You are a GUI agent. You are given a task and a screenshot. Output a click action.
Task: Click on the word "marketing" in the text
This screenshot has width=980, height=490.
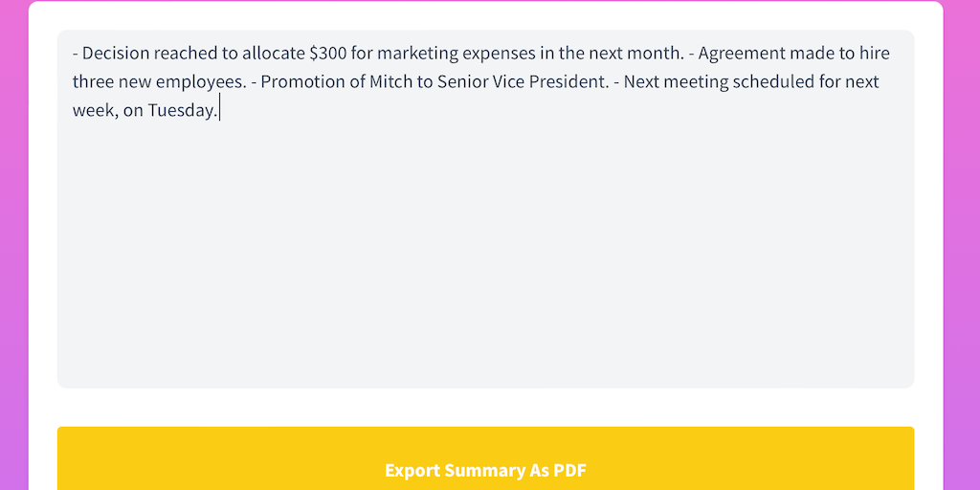[416, 54]
